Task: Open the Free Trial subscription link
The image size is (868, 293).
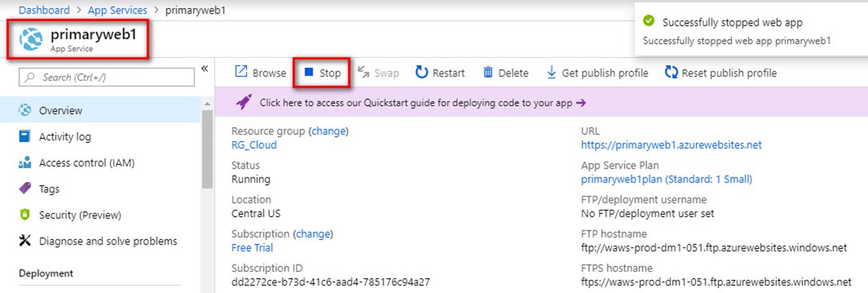Action: pos(252,247)
